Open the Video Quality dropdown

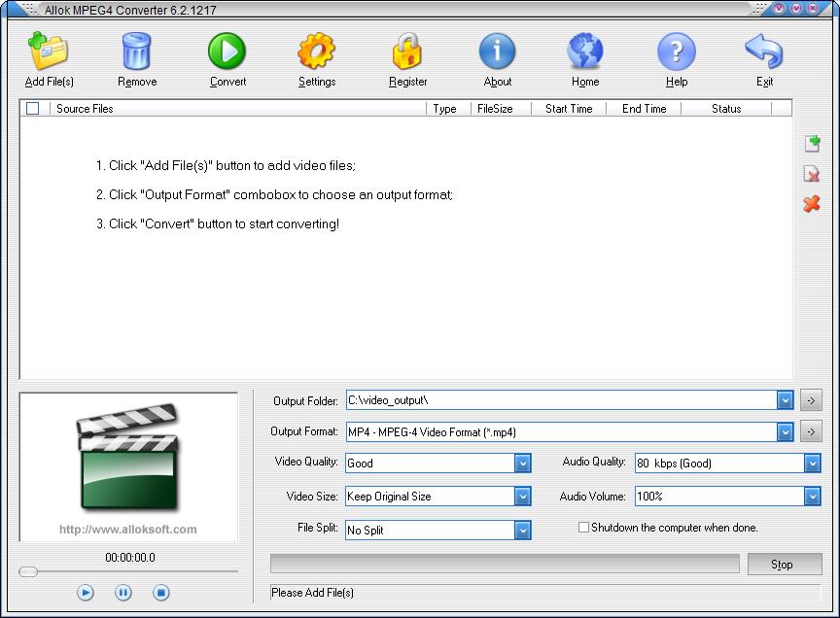click(x=522, y=463)
